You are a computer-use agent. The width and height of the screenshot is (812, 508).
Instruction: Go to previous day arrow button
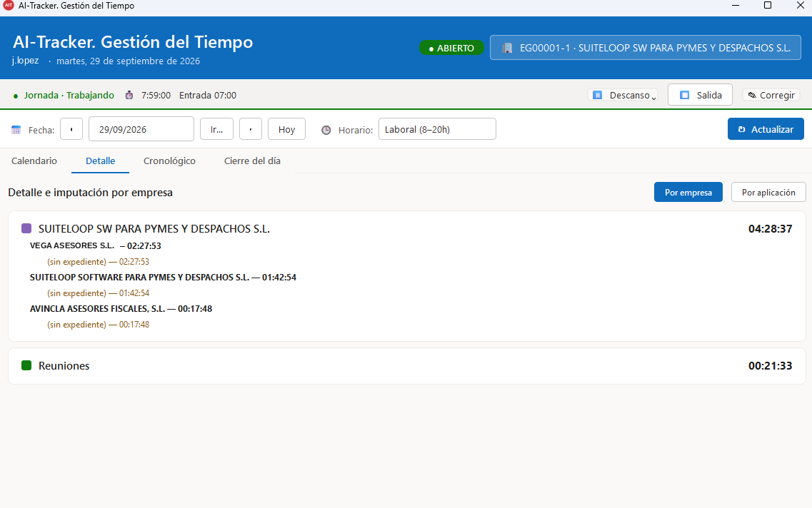coord(71,129)
